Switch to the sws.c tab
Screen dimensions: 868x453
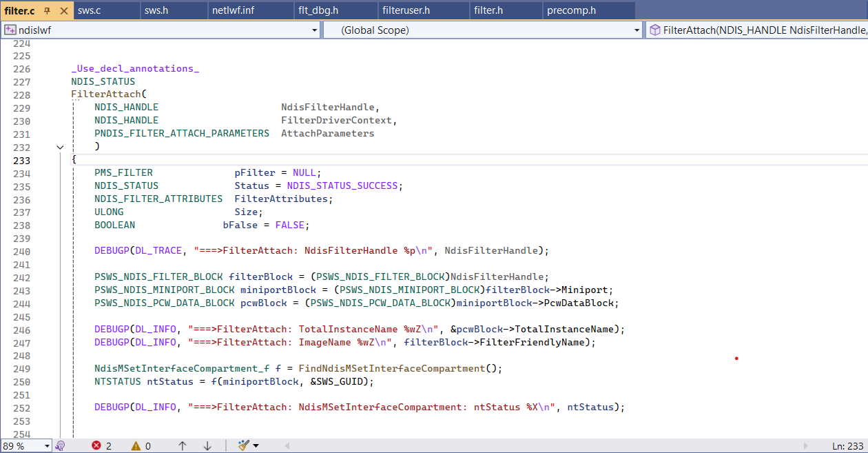(88, 11)
